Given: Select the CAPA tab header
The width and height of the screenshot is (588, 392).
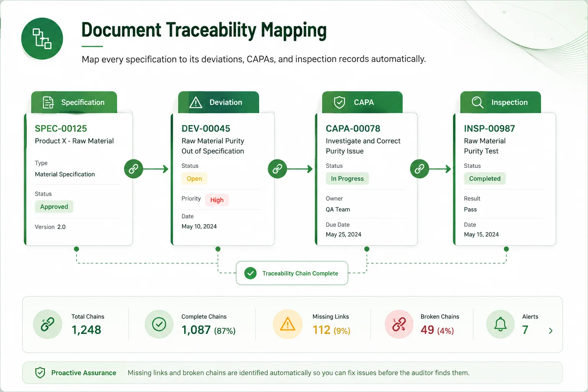Looking at the screenshot, I should [x=362, y=102].
